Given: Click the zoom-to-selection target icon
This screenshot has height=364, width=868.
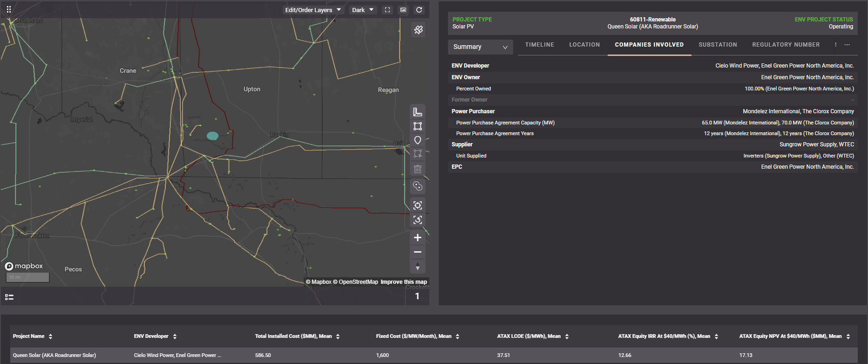Looking at the screenshot, I should click(x=418, y=206).
